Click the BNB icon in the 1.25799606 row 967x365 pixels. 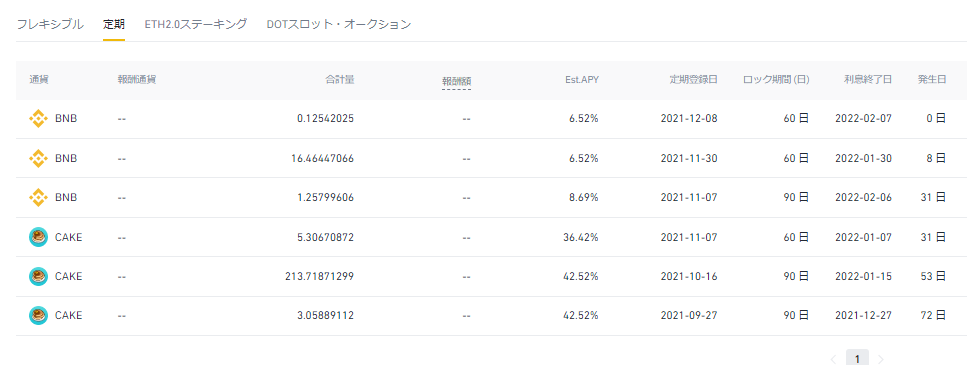tap(38, 197)
